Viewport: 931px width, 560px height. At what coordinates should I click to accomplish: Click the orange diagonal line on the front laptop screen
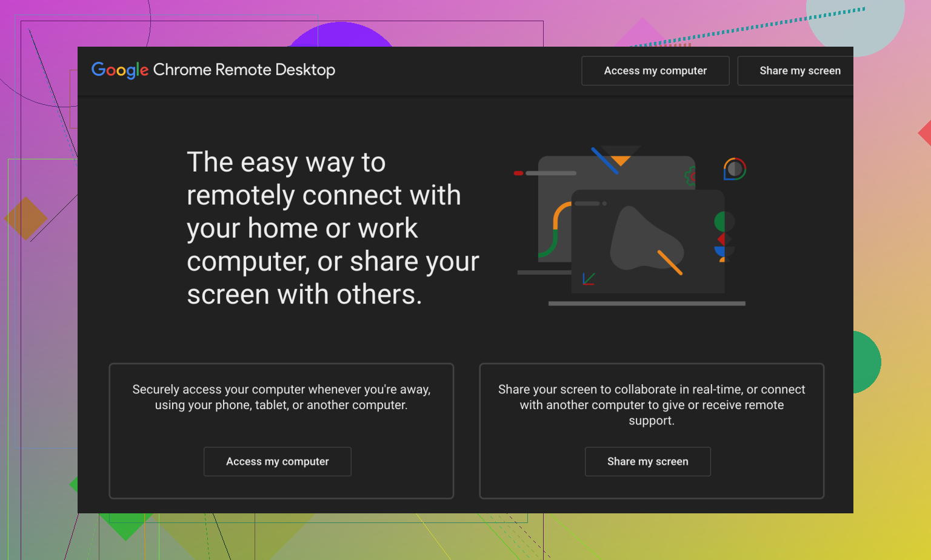(670, 262)
